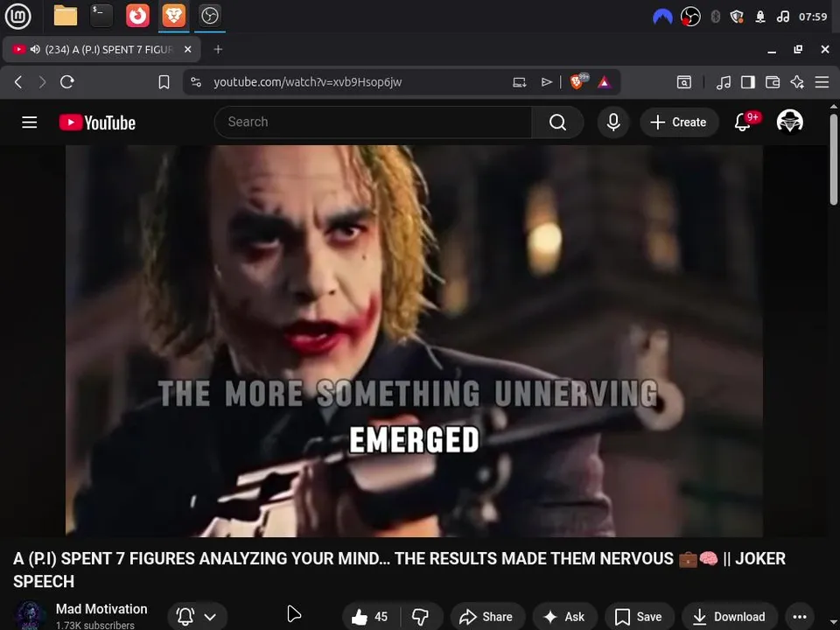
Task: Open the Create menu
Action: tap(679, 122)
